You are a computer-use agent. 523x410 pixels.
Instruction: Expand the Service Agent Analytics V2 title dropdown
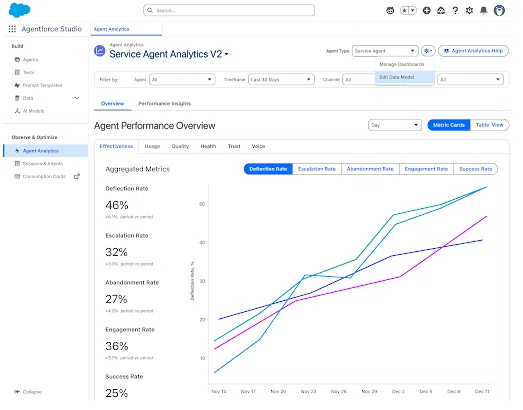[227, 54]
